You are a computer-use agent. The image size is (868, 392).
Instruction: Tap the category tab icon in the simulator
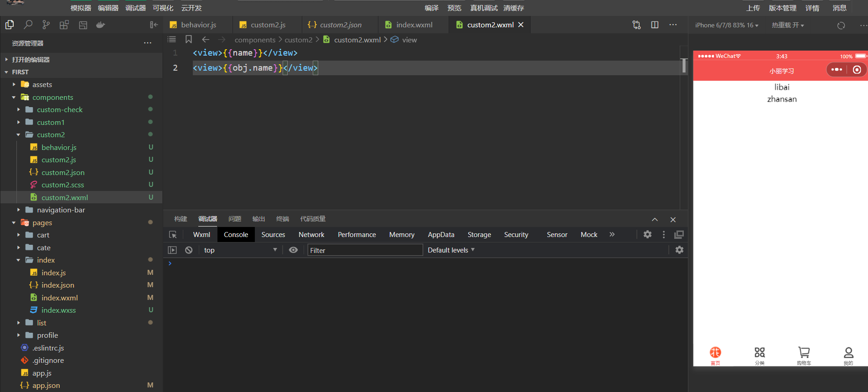(759, 356)
